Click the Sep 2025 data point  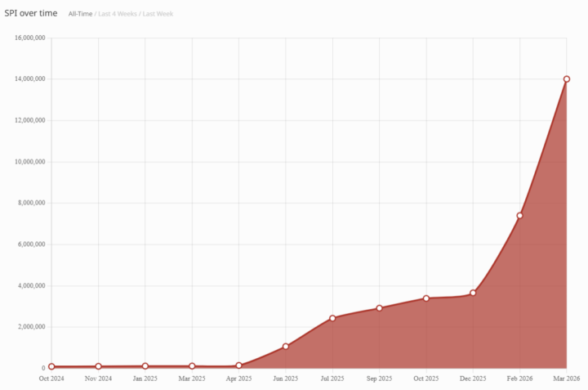[379, 308]
